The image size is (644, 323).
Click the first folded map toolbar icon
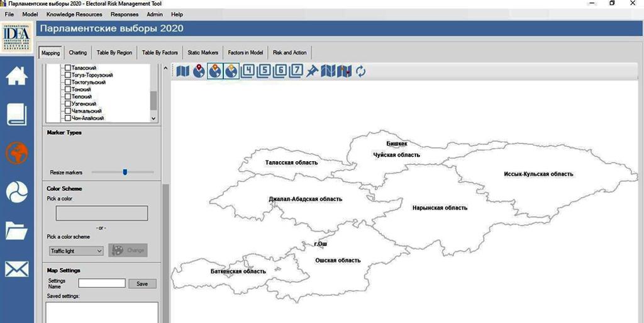182,72
